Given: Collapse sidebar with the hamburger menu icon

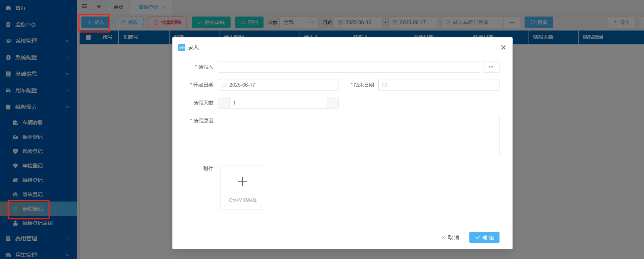Looking at the screenshot, I should tap(84, 6).
